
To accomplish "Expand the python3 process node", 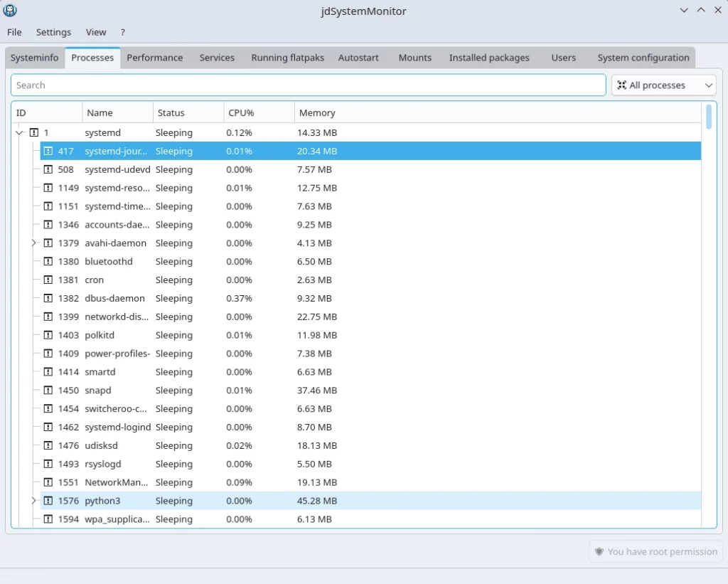I will pos(33,501).
